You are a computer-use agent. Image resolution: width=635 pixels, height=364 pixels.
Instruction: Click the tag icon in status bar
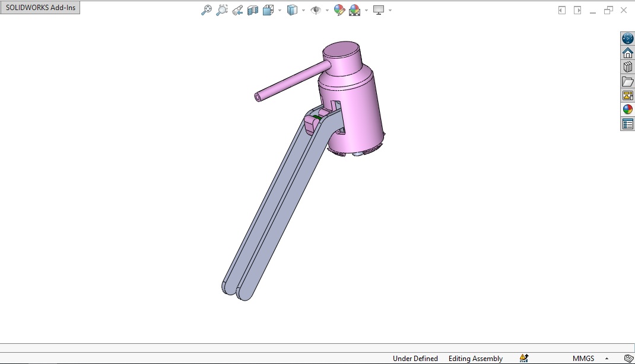[x=628, y=358]
